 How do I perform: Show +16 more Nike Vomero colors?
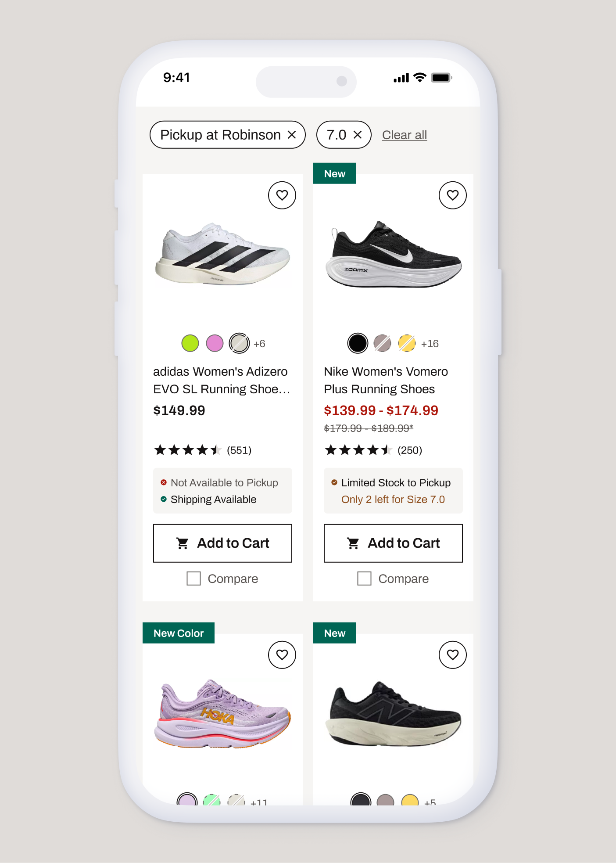(x=430, y=344)
